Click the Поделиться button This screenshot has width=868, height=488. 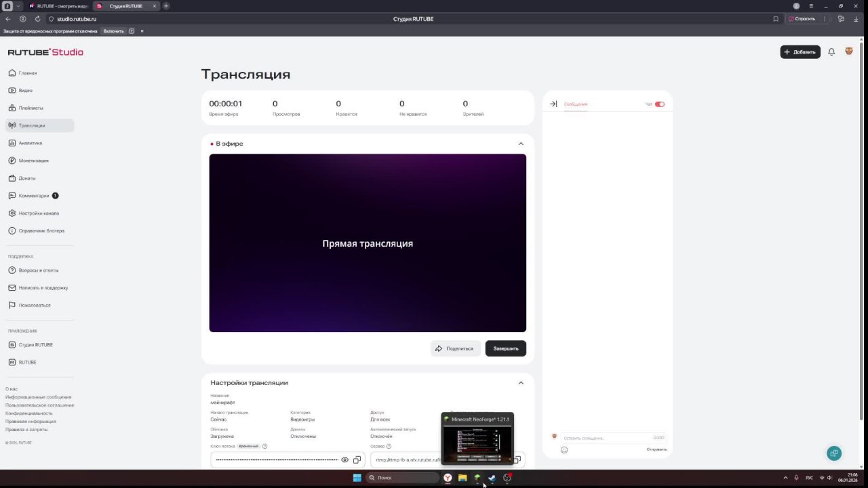tap(456, 348)
